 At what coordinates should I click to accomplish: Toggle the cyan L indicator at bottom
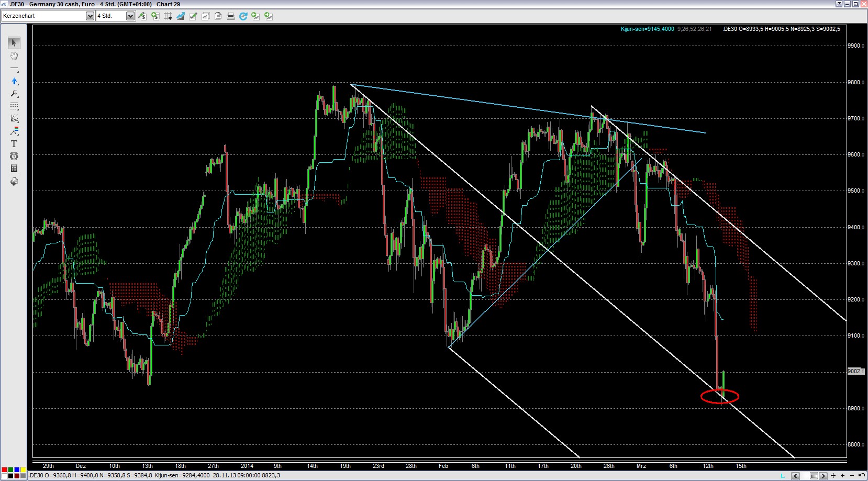[x=783, y=476]
